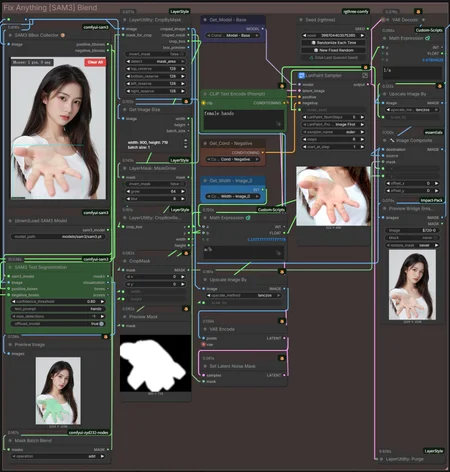Open the upscale_method lanczos dropdown below VAE Decode
This screenshot has height=472, width=450.
tap(412, 110)
